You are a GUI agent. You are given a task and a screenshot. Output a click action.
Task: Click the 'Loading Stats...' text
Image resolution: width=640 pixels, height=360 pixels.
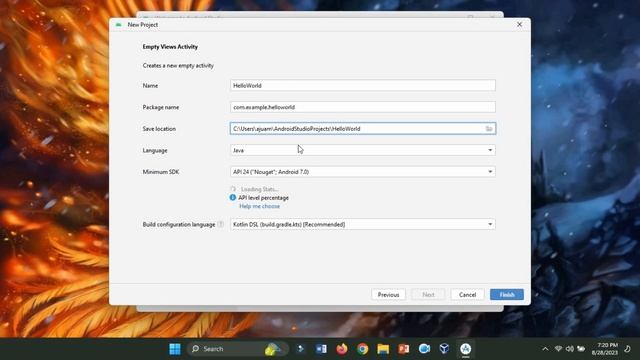point(260,189)
